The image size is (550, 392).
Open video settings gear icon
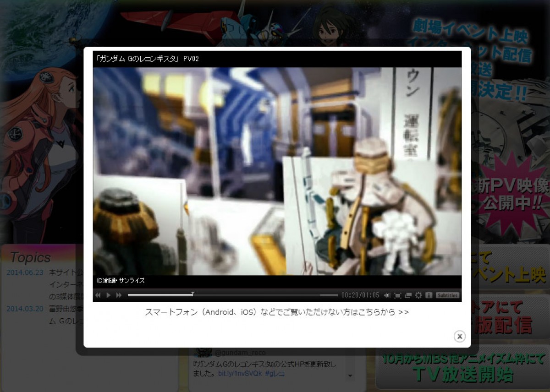coord(418,295)
